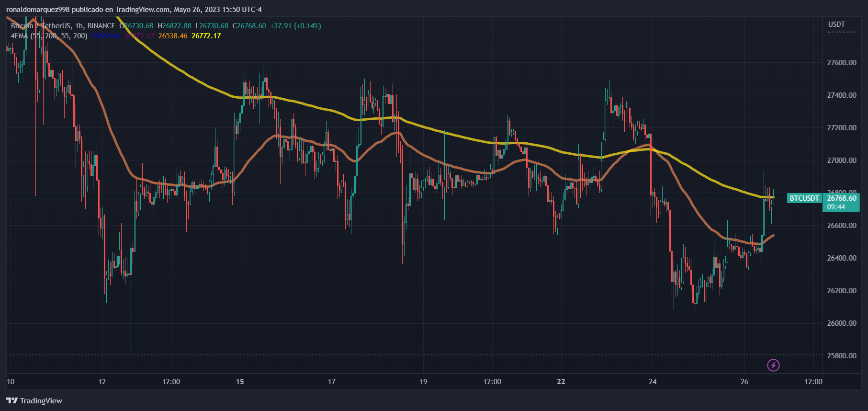Click the purple EMA value 26772.17

tap(140, 36)
